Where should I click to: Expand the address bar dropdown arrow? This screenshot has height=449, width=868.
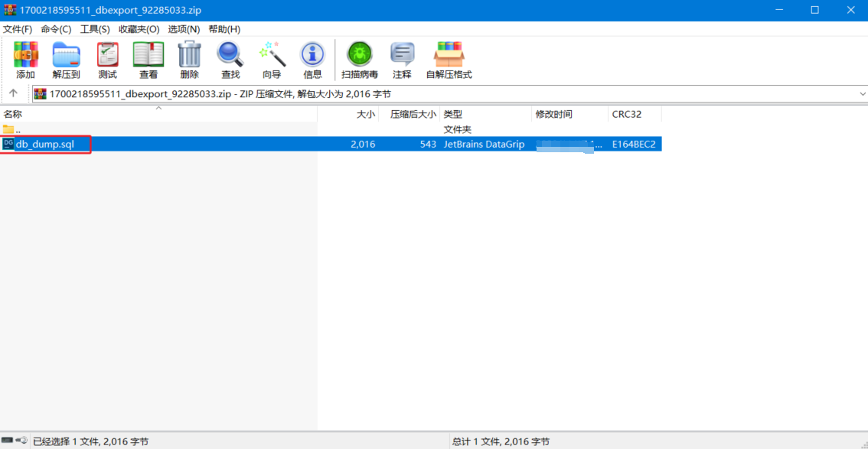862,94
